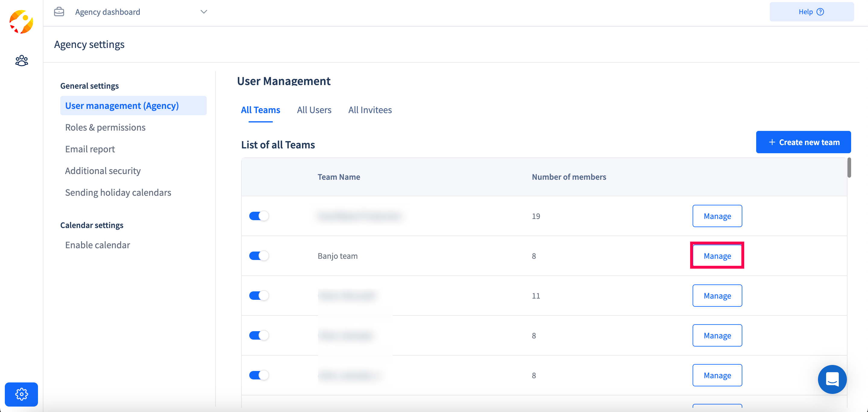Image resolution: width=868 pixels, height=412 pixels.
Task: Switch to the All Users tab
Action: (x=314, y=109)
